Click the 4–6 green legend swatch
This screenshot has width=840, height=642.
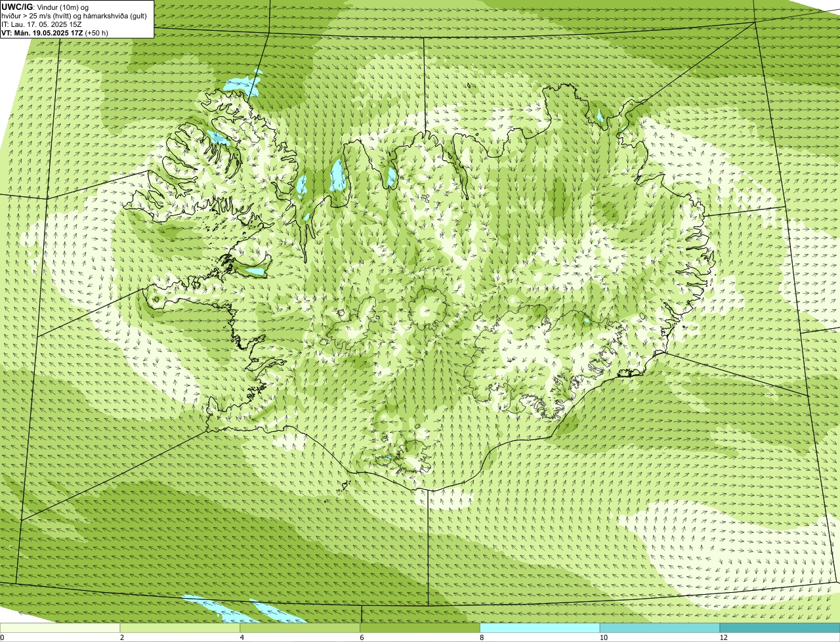click(x=301, y=628)
